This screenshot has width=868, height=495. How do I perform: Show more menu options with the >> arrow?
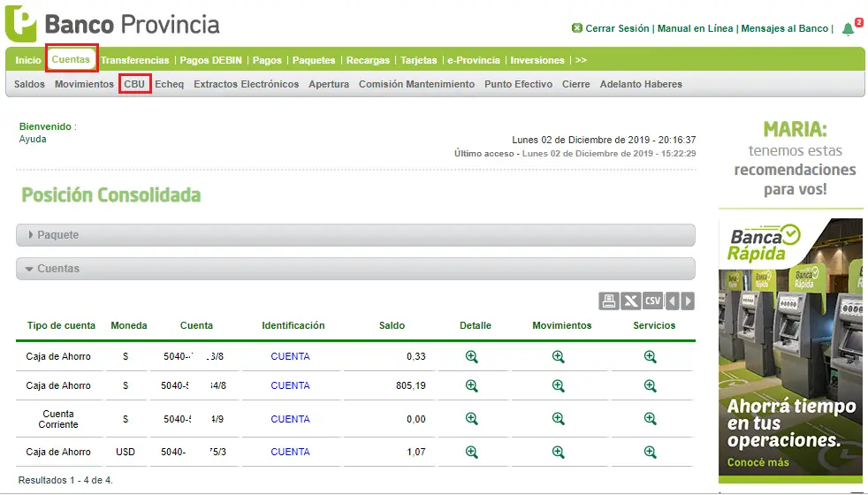[581, 60]
